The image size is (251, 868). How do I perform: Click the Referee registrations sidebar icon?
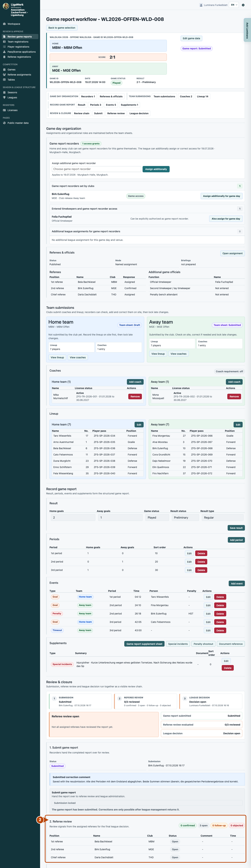(x=4, y=57)
